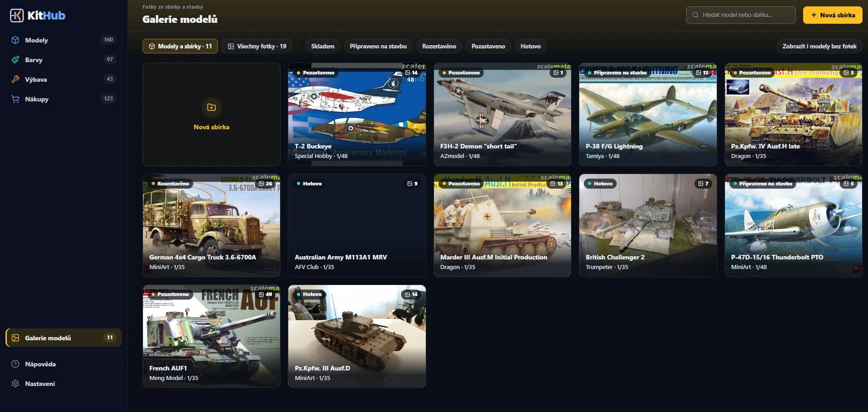Viewport: 868px width, 412px height.
Task: Filter by Skladem status
Action: 323,46
